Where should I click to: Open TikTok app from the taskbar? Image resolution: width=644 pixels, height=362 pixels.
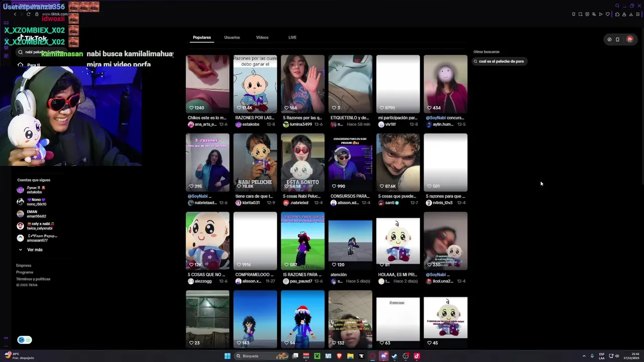tap(417, 356)
